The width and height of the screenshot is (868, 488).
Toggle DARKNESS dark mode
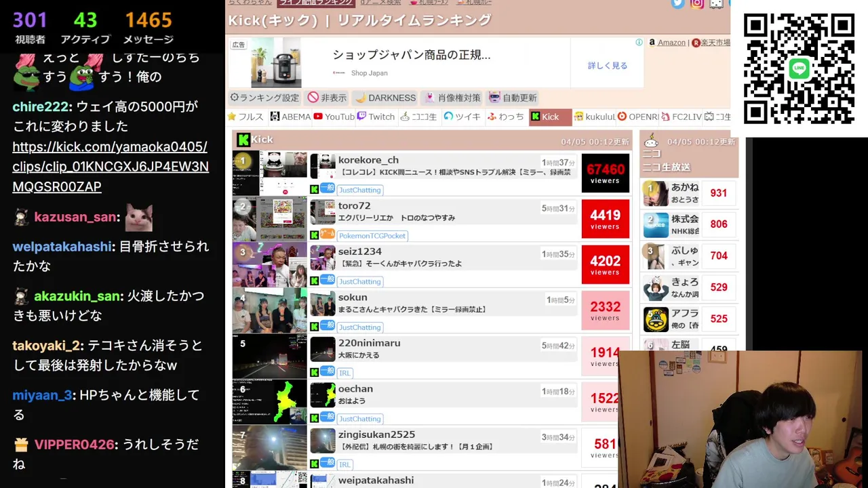click(385, 98)
